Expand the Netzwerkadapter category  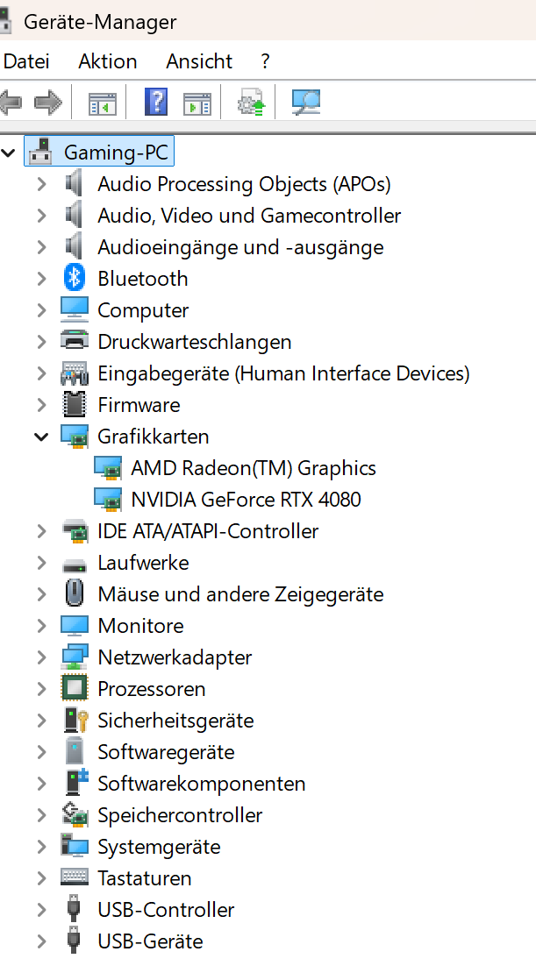tap(41, 657)
